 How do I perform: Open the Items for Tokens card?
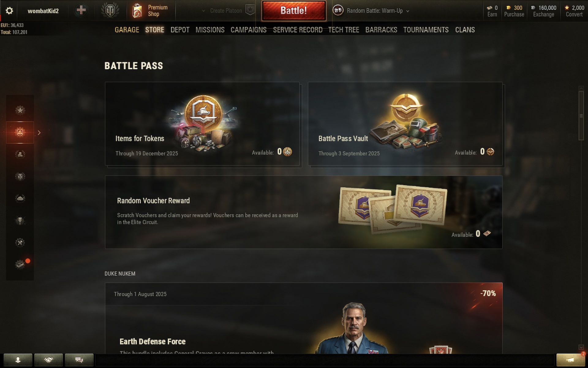(x=202, y=124)
